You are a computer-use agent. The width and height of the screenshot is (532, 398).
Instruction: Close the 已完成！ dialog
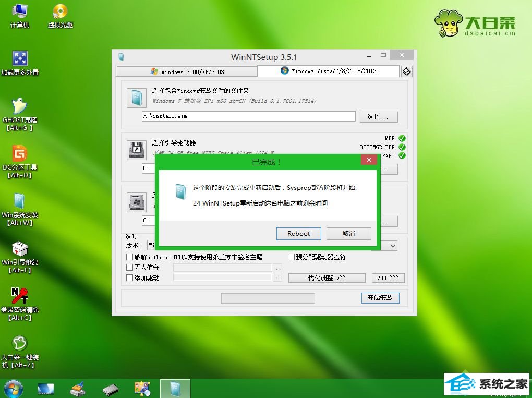pyautogui.click(x=369, y=160)
